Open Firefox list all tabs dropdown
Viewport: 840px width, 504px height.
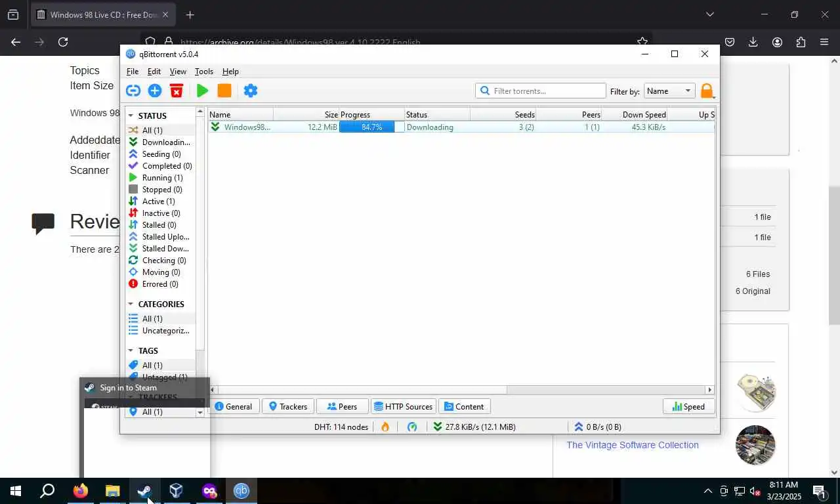pyautogui.click(x=709, y=14)
